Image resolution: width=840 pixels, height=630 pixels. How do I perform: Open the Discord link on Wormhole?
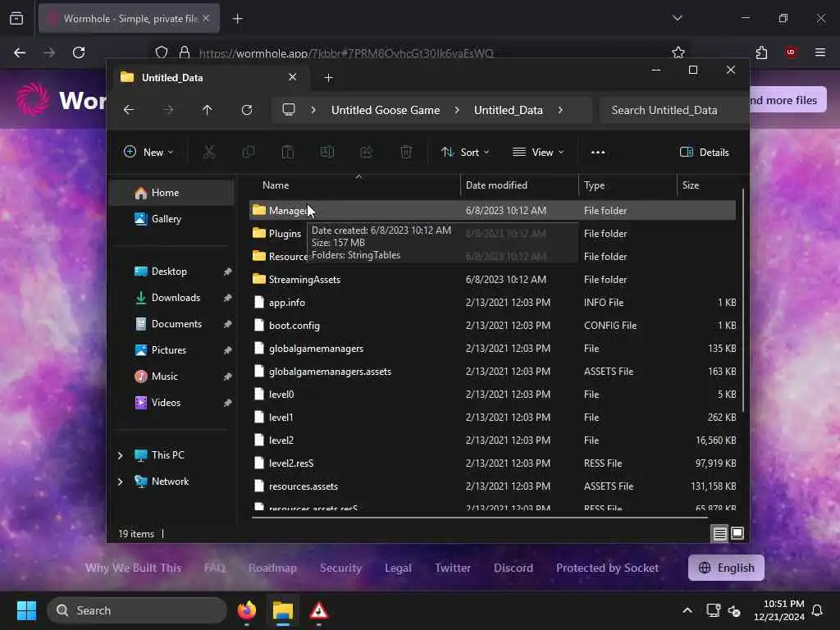click(x=514, y=568)
